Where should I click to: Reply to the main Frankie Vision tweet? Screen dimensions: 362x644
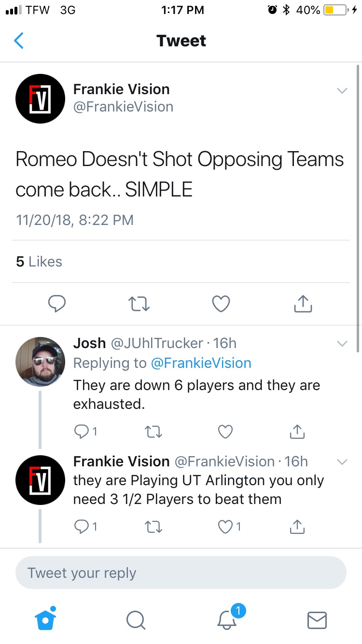(57, 304)
